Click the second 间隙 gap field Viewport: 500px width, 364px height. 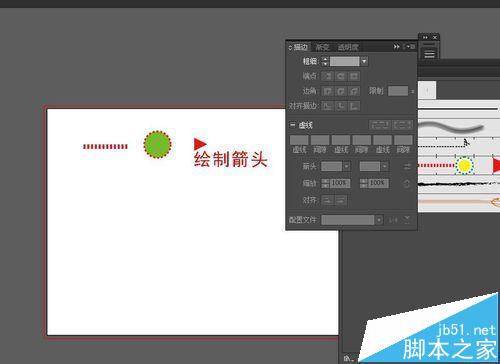362,140
